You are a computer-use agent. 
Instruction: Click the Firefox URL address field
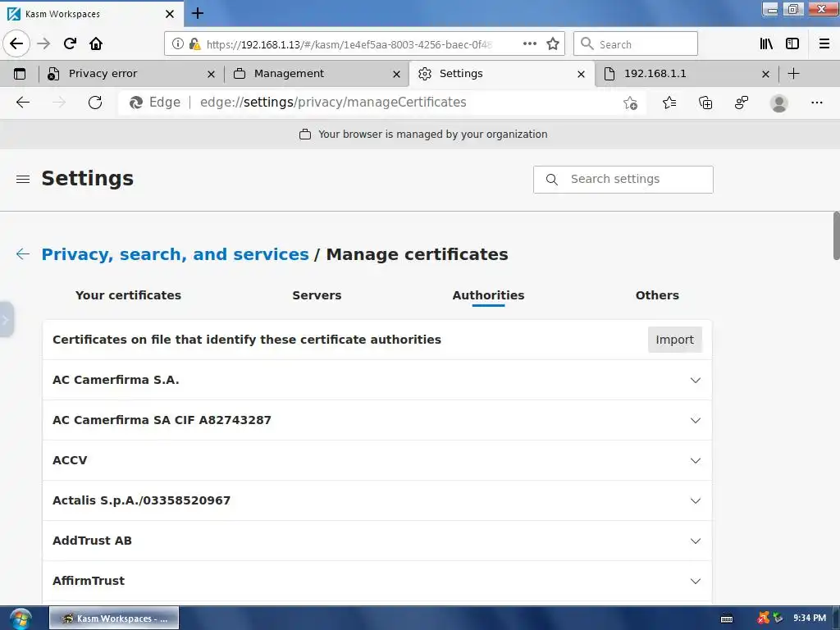(x=349, y=44)
